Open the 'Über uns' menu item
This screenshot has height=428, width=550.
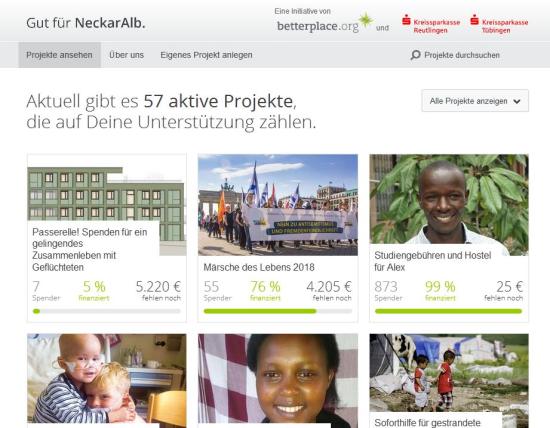pos(126,55)
